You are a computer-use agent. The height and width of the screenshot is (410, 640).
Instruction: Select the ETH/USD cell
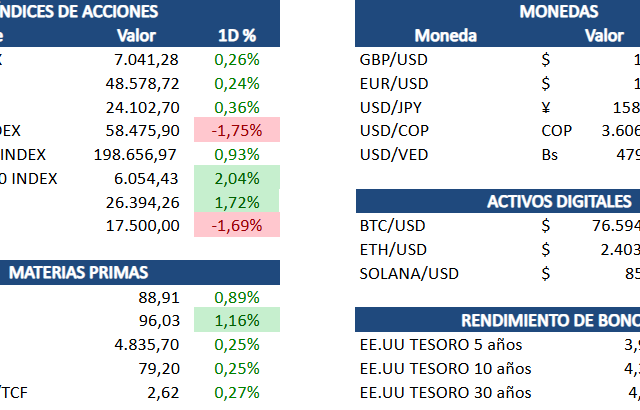point(392,249)
